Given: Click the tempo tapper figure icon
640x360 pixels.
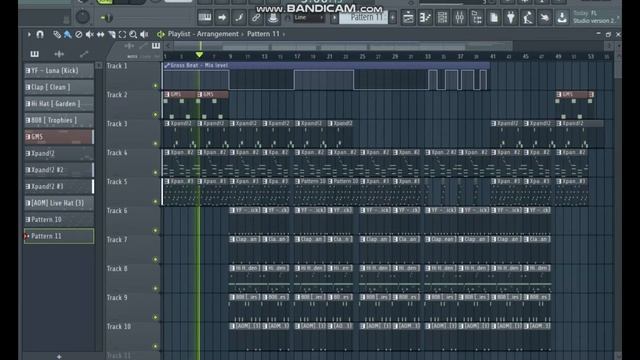Looking at the screenshot, I should [528, 18].
